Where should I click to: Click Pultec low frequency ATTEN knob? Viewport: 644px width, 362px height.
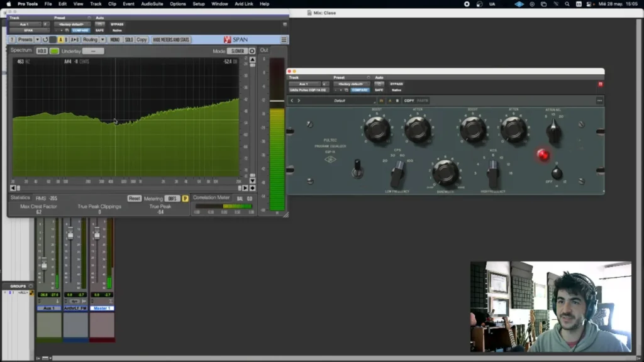[x=418, y=129]
